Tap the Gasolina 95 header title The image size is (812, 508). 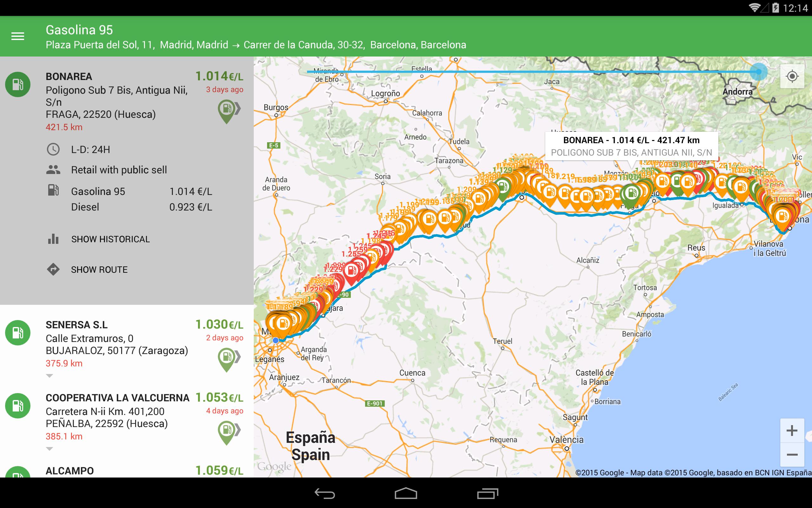pyautogui.click(x=79, y=30)
